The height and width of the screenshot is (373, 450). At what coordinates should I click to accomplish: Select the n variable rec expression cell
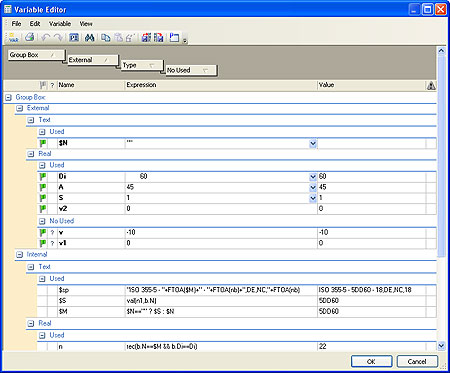tap(221, 347)
